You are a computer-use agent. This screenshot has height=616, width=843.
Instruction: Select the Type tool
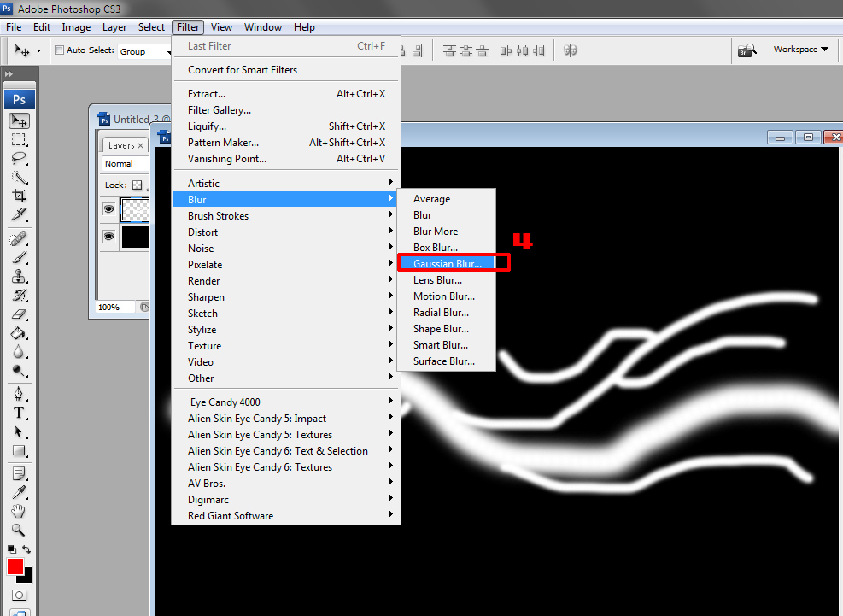pos(19,413)
